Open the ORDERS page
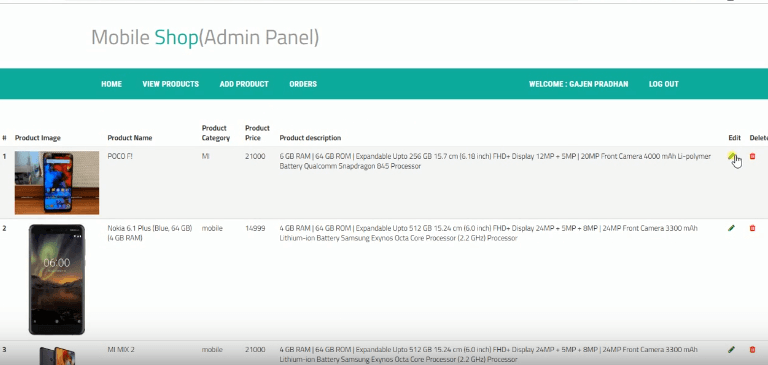The image size is (768, 365). point(303,84)
